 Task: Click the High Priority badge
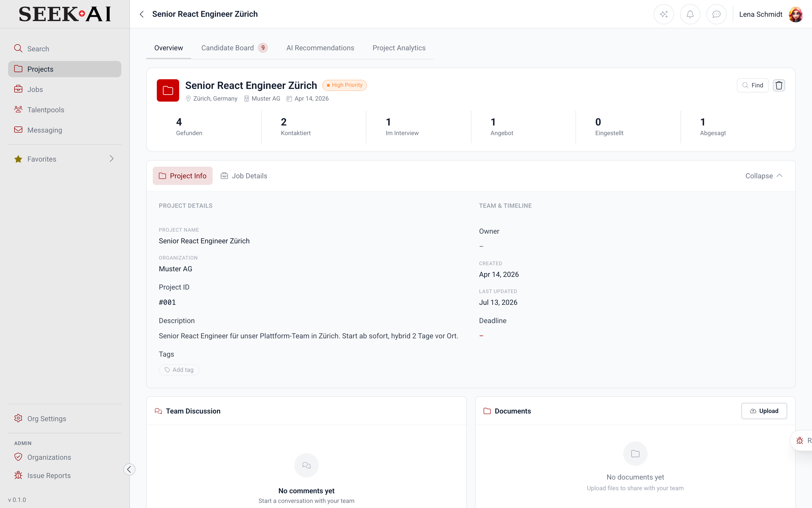tap(345, 85)
